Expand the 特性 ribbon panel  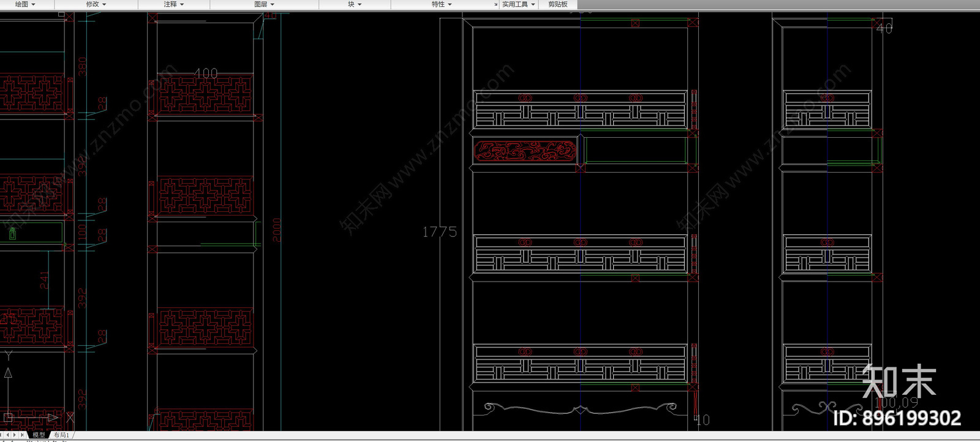(442, 4)
